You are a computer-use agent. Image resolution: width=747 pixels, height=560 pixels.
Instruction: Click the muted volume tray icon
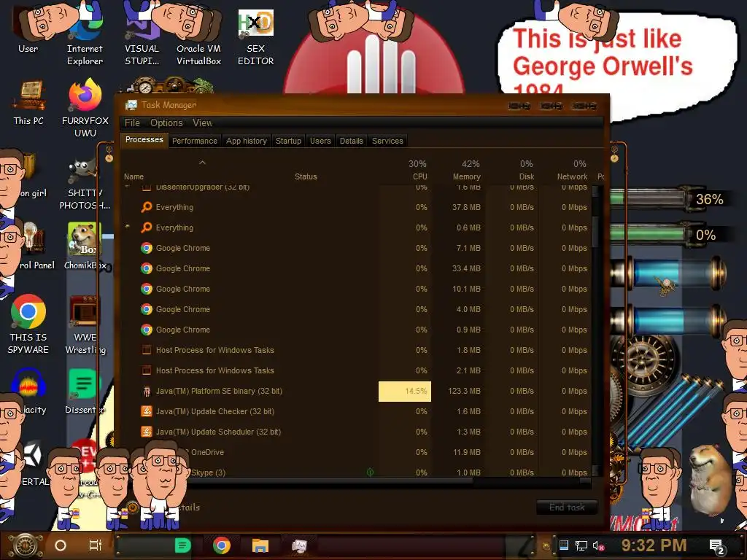pyautogui.click(x=598, y=545)
